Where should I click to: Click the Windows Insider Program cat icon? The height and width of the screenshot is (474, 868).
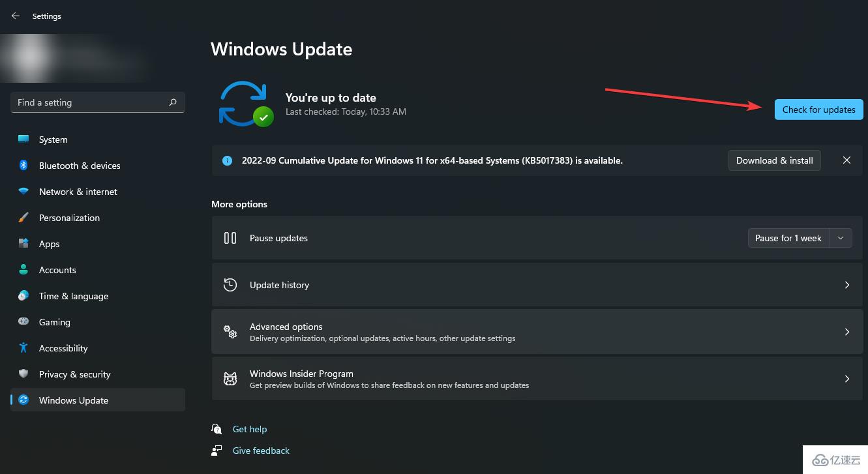point(230,379)
